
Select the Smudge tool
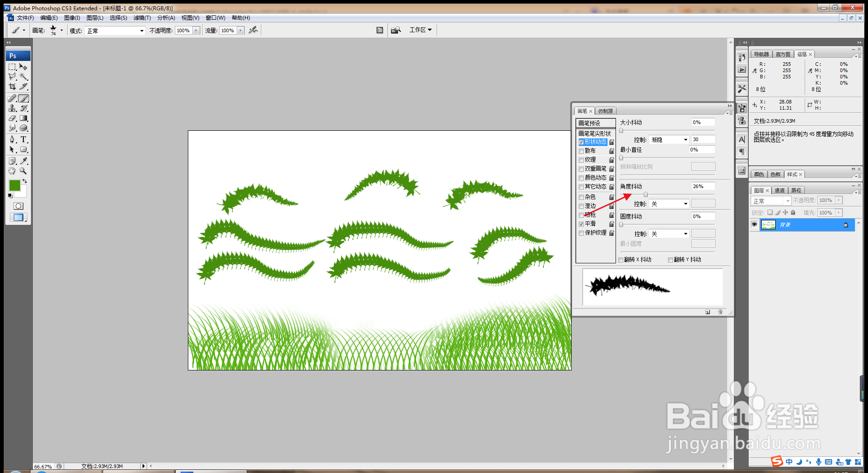pos(12,128)
